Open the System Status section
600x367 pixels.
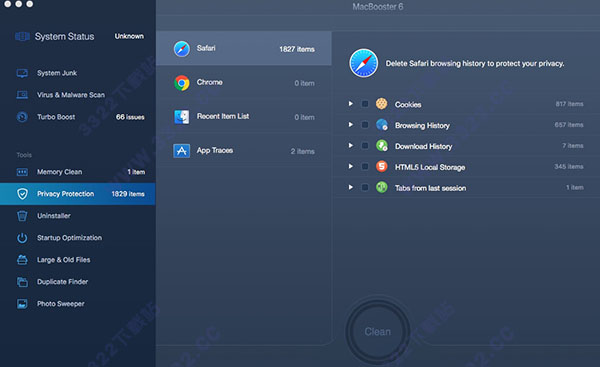(78, 36)
